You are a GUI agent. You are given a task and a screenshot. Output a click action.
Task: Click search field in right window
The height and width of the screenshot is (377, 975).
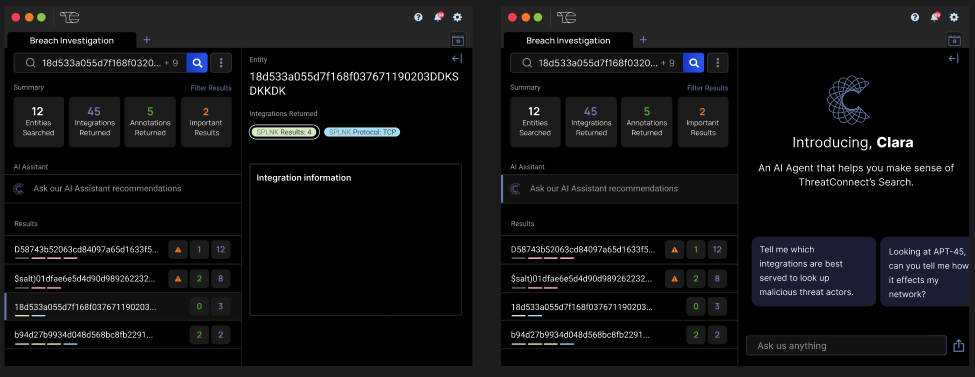point(596,63)
